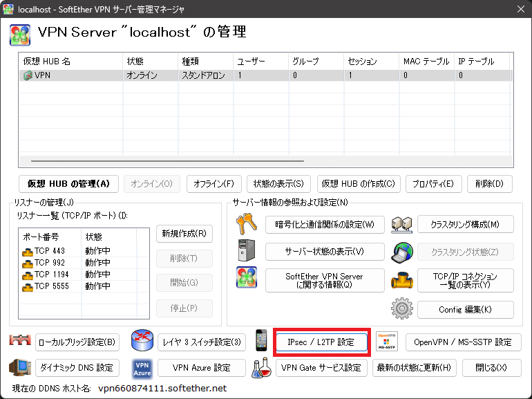Select the TCP 992 listener row
This screenshot has height=399, width=532.
click(84, 263)
